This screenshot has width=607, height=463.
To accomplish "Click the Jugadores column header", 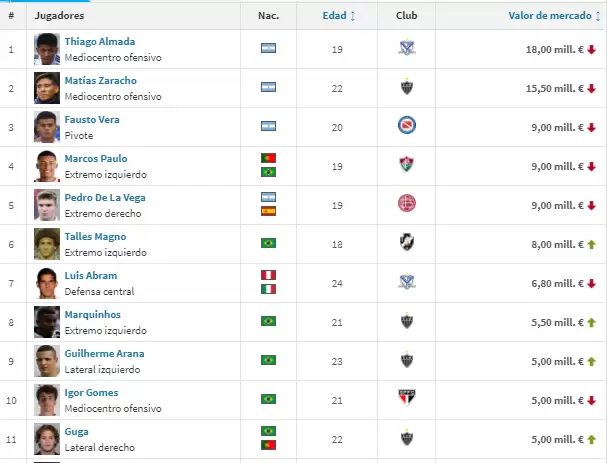I will [x=59, y=16].
